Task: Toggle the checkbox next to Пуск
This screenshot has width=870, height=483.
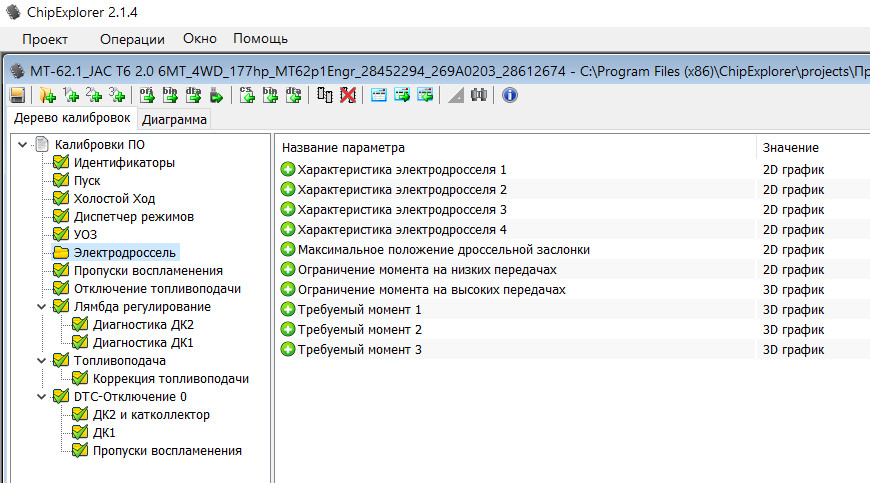Action: tap(61, 181)
